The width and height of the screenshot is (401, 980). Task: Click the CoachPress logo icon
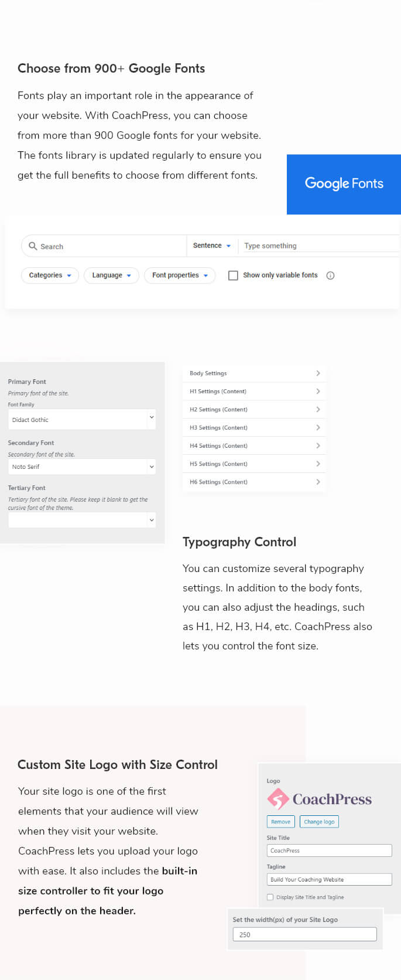click(x=278, y=799)
